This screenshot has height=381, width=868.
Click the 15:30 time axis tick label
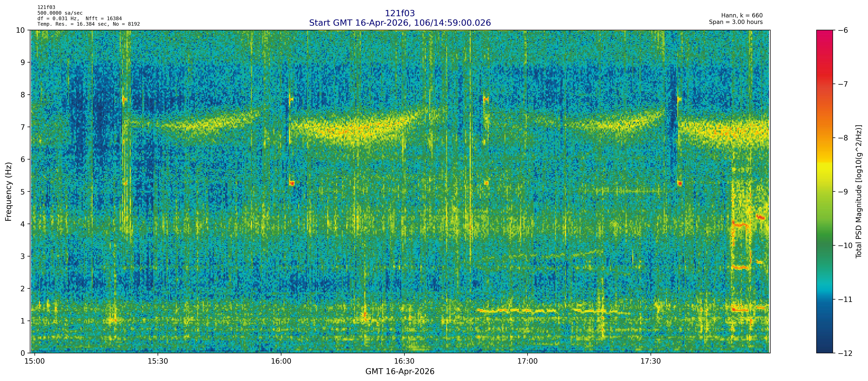[x=158, y=361]
